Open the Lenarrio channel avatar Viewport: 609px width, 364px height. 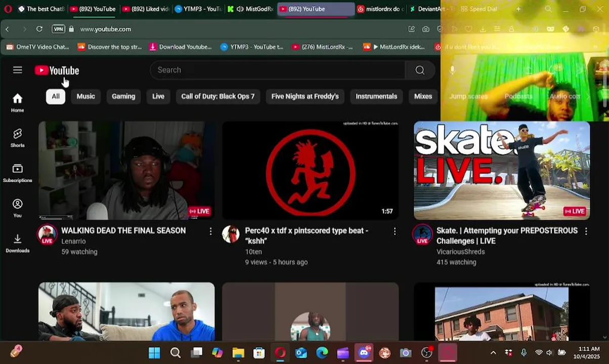[x=47, y=234]
